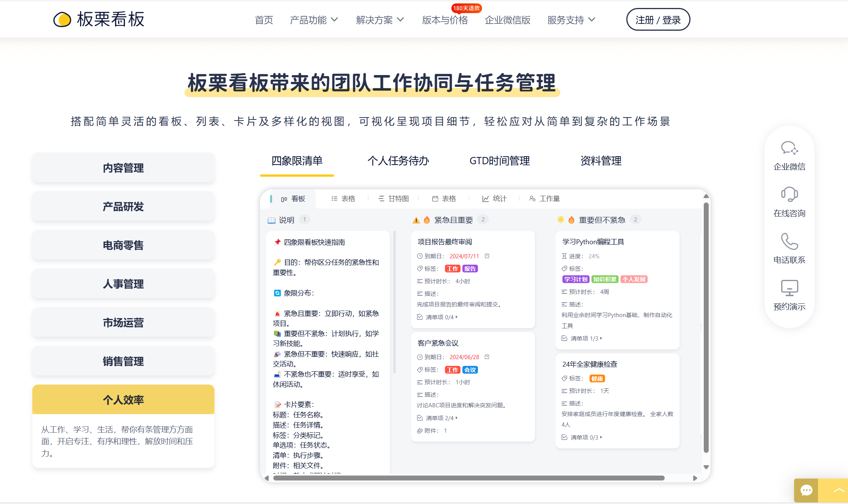This screenshot has height=504, width=848.
Task: Toggle checklist icon for 清单项 0/4
Action: pyautogui.click(x=420, y=317)
